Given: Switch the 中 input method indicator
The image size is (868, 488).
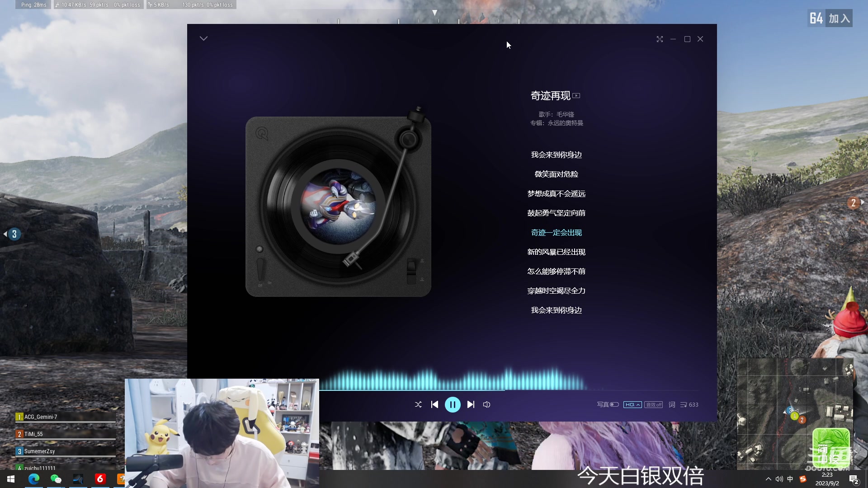Looking at the screenshot, I should tap(790, 479).
